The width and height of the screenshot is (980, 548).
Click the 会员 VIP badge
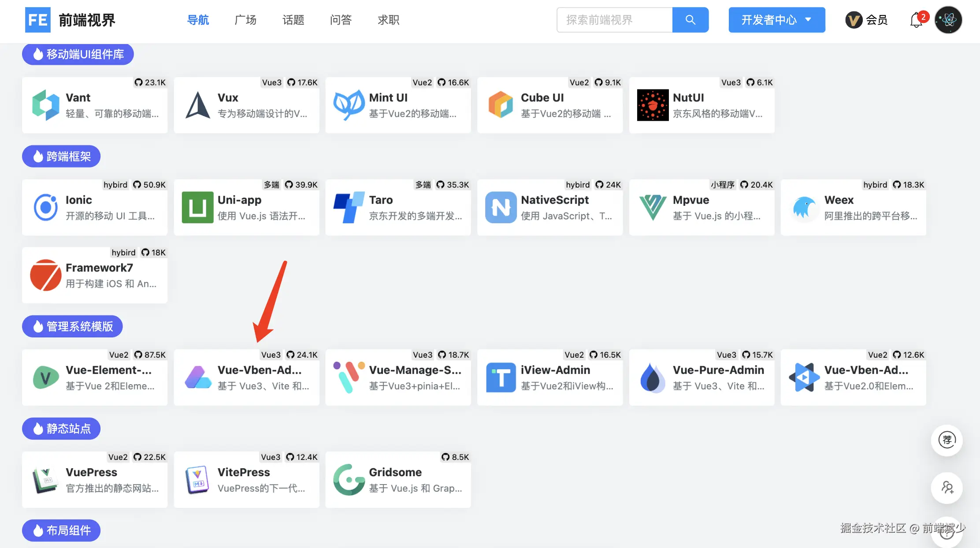pyautogui.click(x=866, y=20)
